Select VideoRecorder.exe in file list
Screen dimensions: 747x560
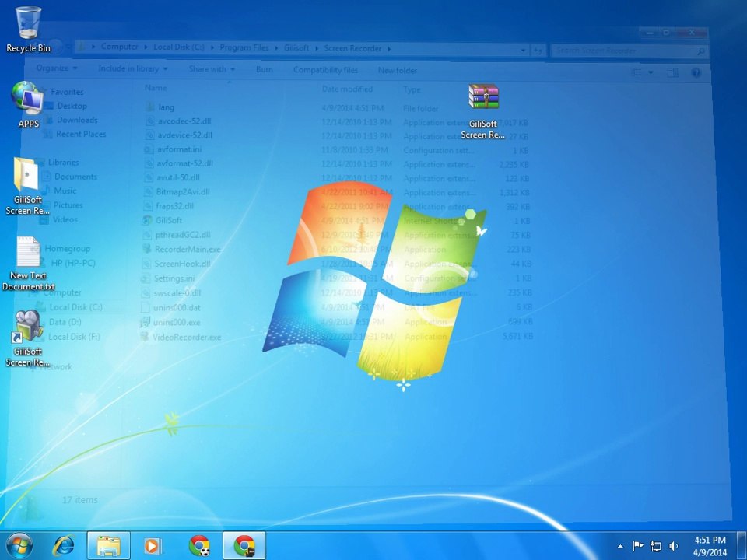tap(186, 337)
